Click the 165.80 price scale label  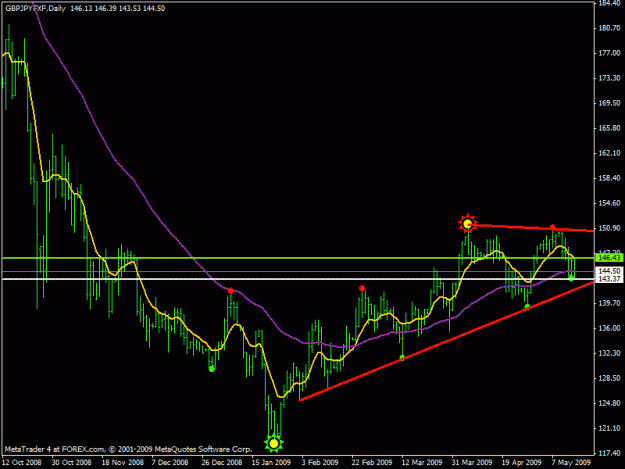pos(609,128)
